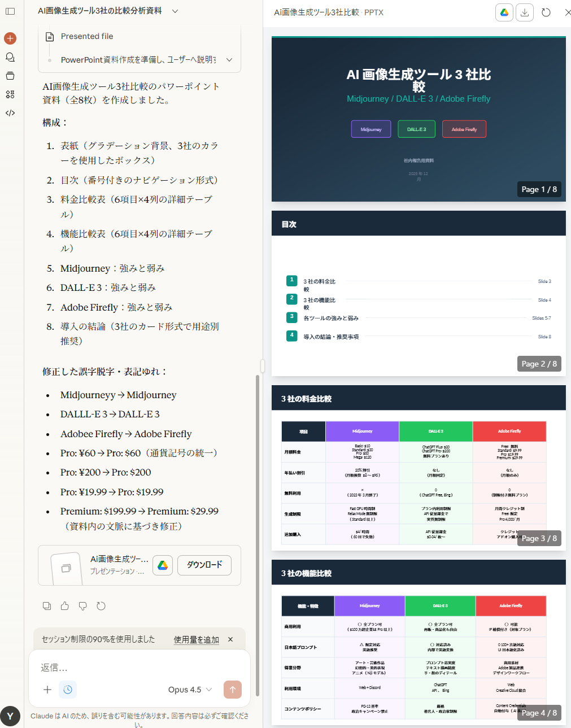
Task: Open attachment plus menu in composer
Action: [47, 690]
